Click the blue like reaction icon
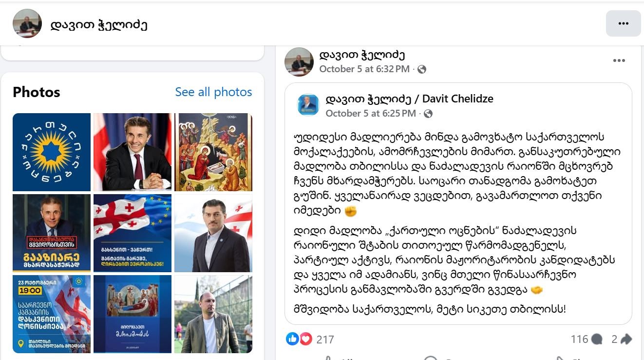Screen dimensions: 644x360 pos(292,339)
